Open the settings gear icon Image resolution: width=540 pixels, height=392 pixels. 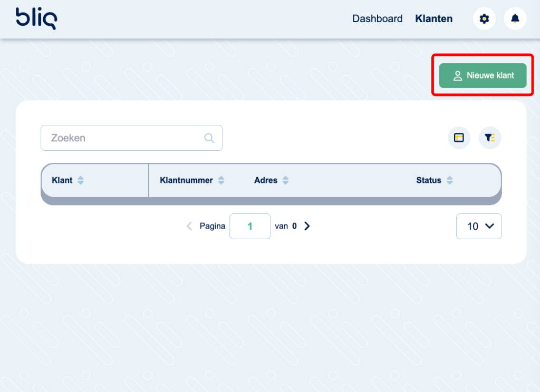click(484, 19)
